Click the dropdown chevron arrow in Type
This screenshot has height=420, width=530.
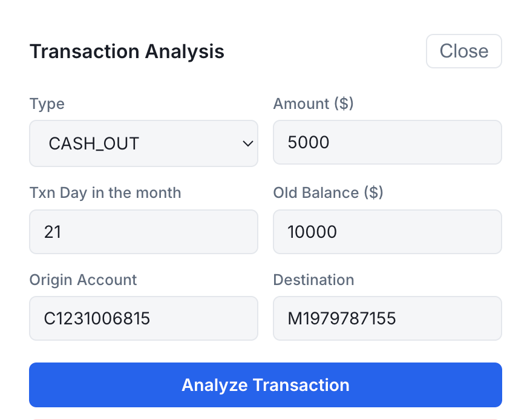pyautogui.click(x=248, y=143)
